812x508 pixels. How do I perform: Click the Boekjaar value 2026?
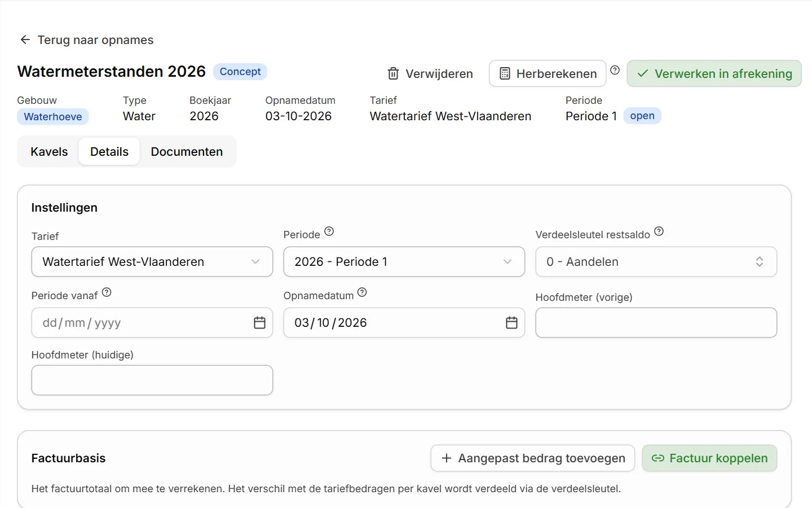[x=204, y=116]
